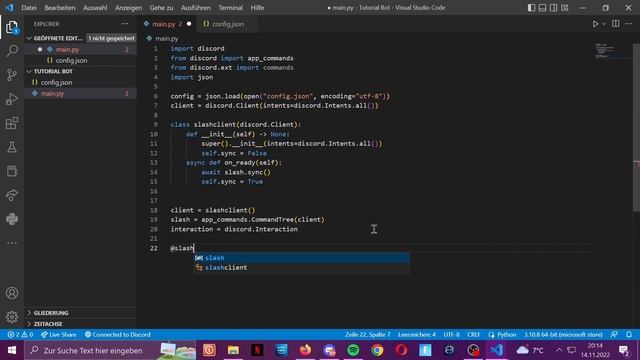Open the Gehe zu menu
This screenshot has width=640, height=360.
click(161, 8)
